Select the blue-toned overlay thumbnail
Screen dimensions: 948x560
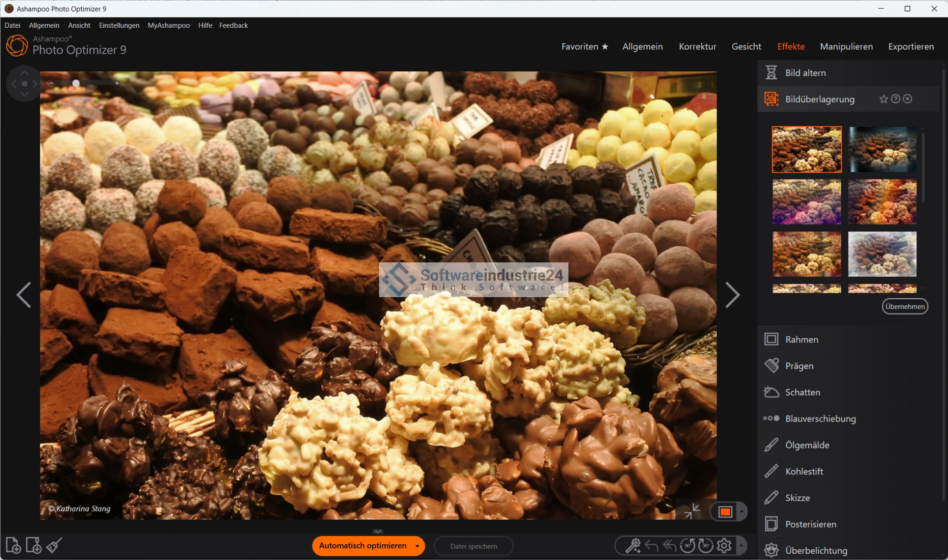click(x=882, y=149)
